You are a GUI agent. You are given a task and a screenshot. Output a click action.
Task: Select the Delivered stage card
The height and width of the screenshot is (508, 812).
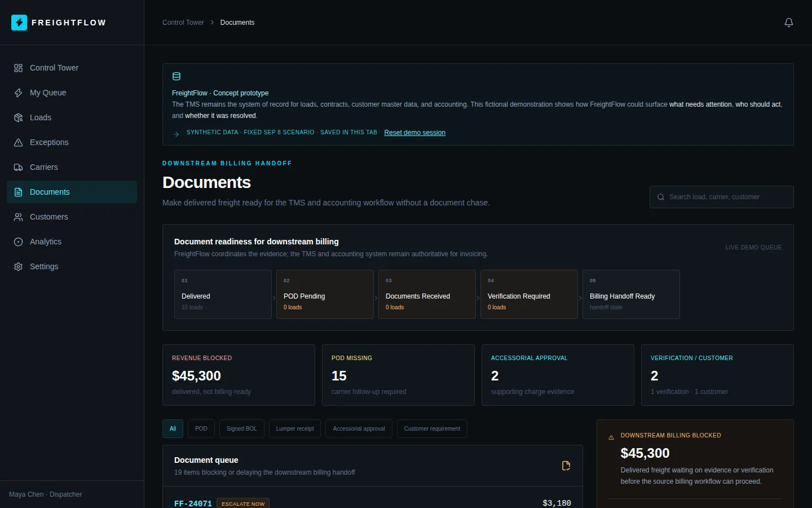coord(223,295)
